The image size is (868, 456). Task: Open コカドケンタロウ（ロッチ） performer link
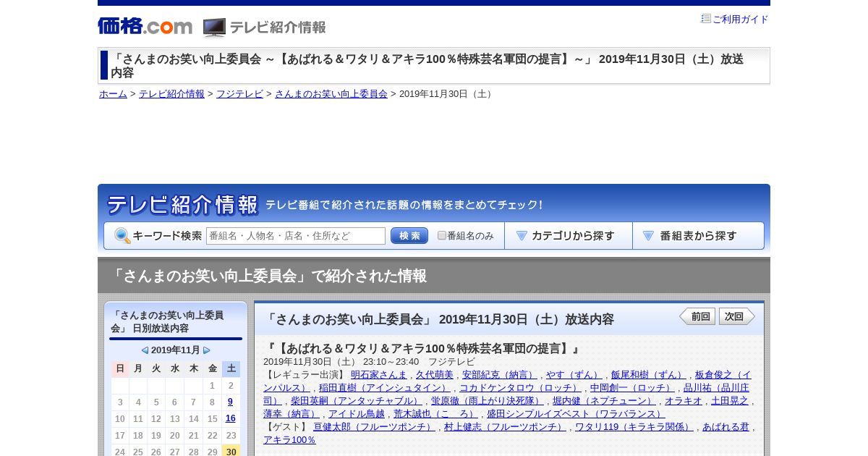click(520, 388)
